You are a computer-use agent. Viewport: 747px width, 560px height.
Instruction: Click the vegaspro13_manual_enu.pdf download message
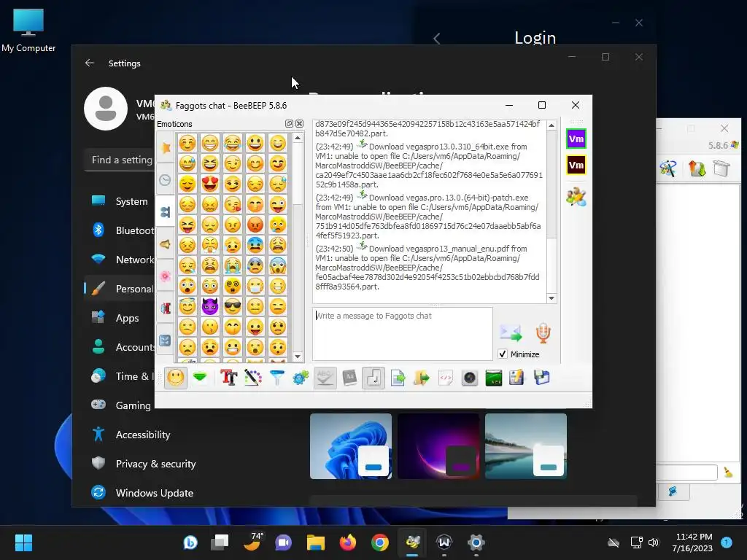click(427, 268)
